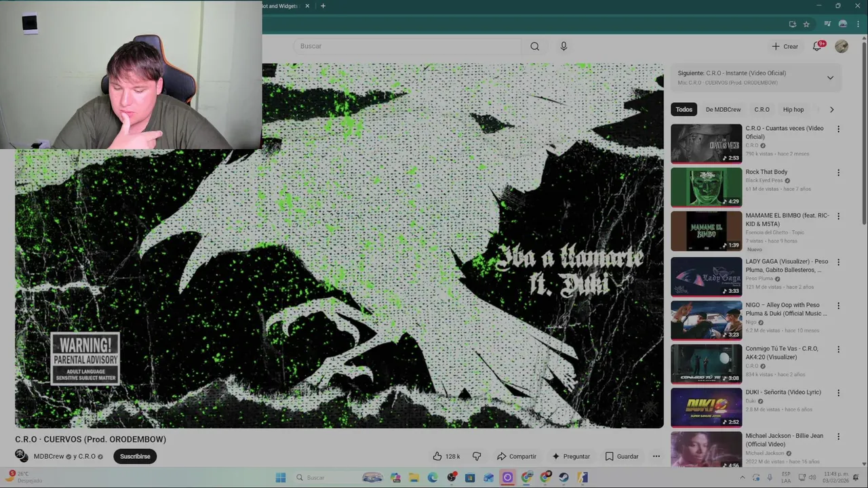Like the video with thumbs up
Viewport: 868px width, 488px height.
point(446,456)
